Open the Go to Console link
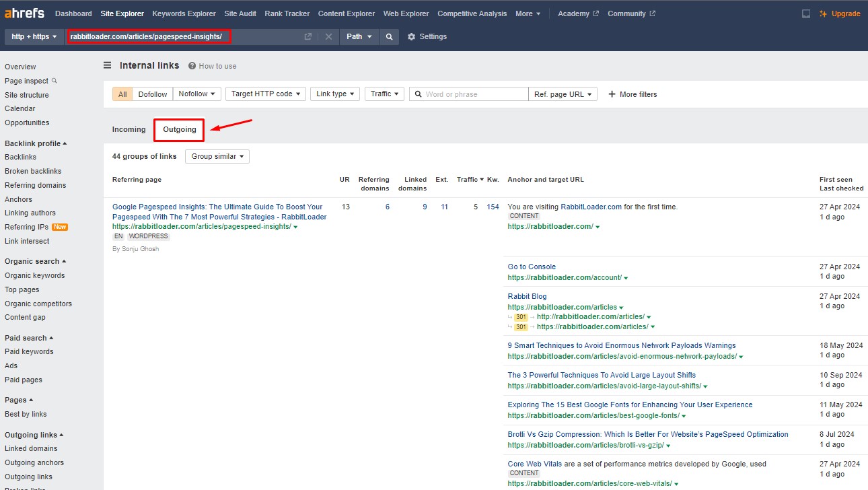The image size is (868, 490). tap(532, 267)
